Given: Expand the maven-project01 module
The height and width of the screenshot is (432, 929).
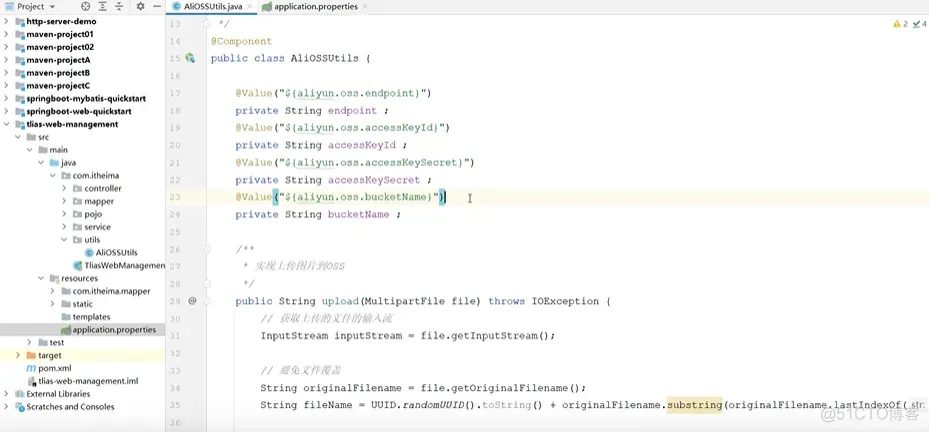Looking at the screenshot, I should click(6, 34).
